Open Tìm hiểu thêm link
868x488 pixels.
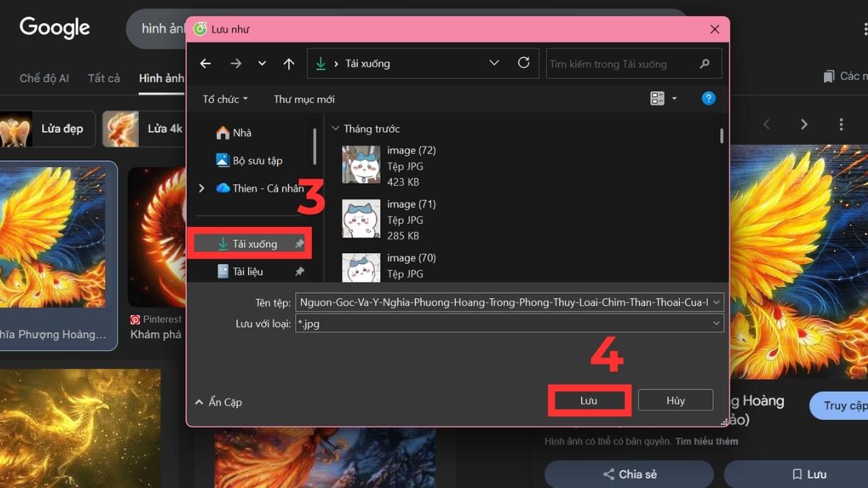707,441
